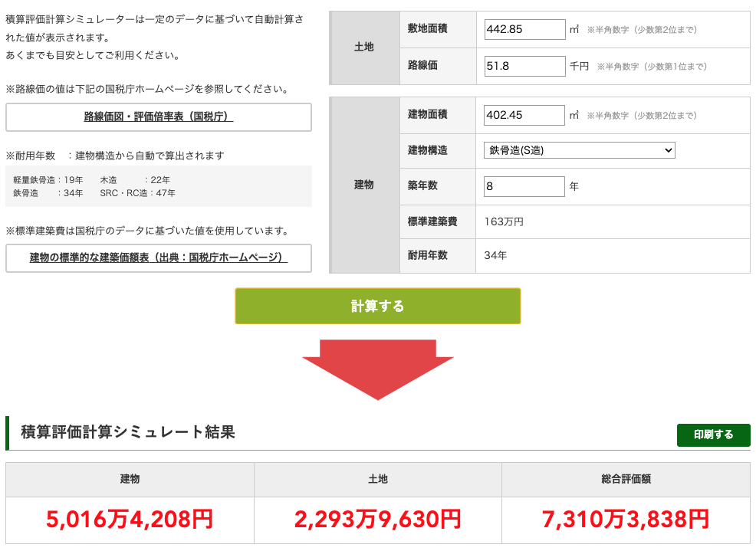Click the 積算評価計算シミュレート結果 heading
The image size is (756, 551).
point(128,432)
